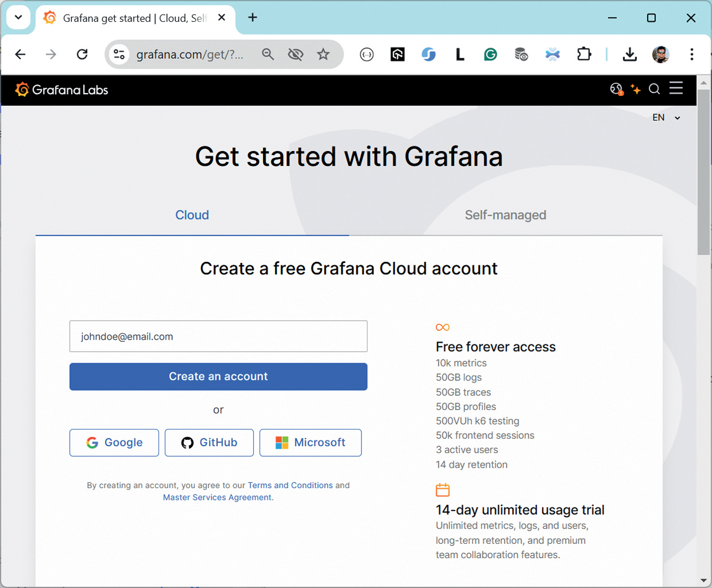
Task: Open a new tab with the plus button
Action: (x=253, y=17)
